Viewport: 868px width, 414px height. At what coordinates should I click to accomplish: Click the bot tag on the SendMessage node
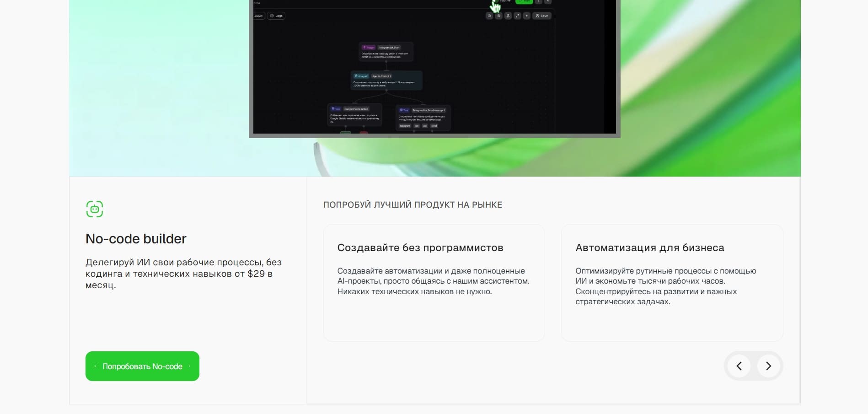click(417, 126)
